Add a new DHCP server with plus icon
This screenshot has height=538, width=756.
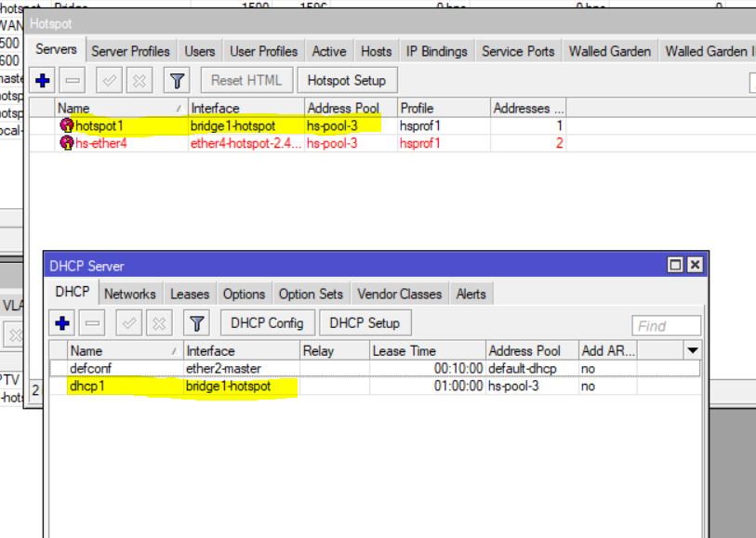(x=62, y=323)
